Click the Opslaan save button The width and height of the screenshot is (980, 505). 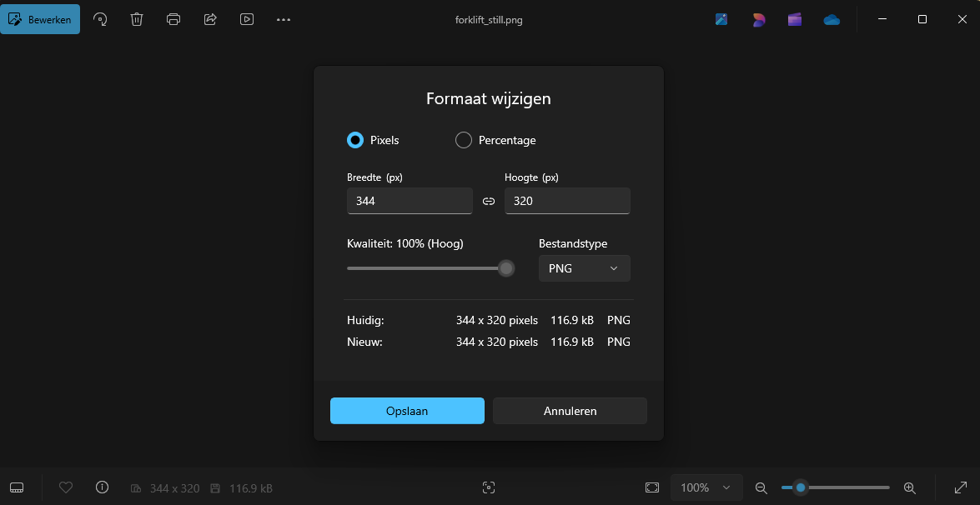click(408, 411)
